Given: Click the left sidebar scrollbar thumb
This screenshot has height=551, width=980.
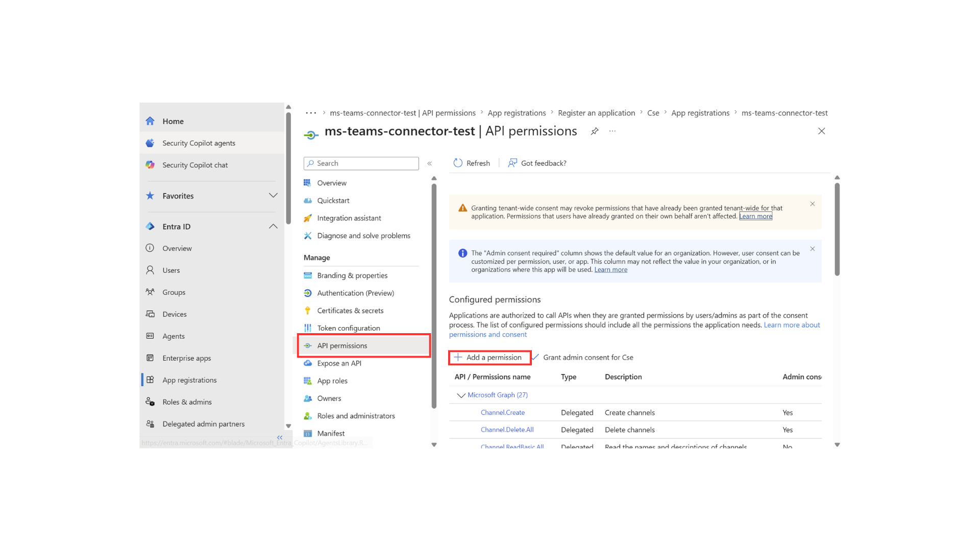Looking at the screenshot, I should coord(288,168).
